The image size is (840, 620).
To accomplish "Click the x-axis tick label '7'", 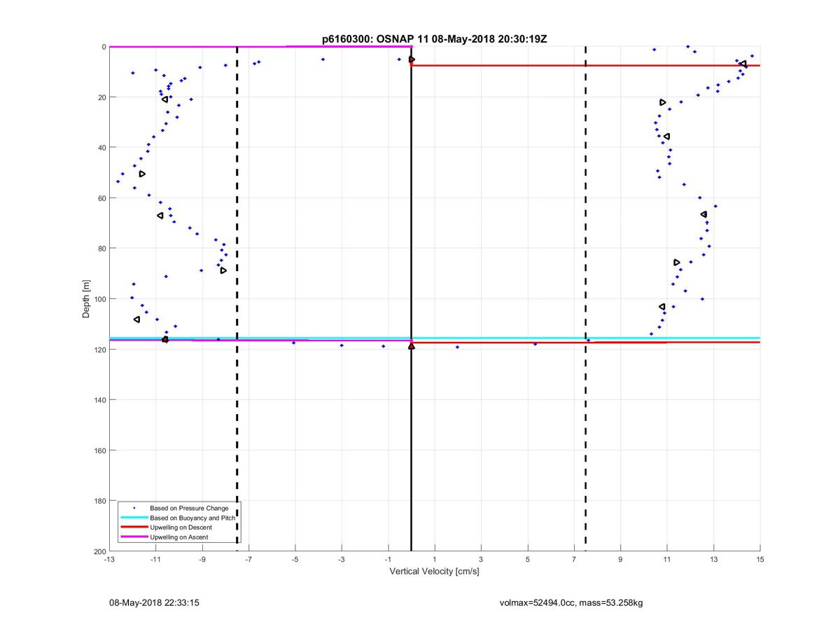I will 574,560.
